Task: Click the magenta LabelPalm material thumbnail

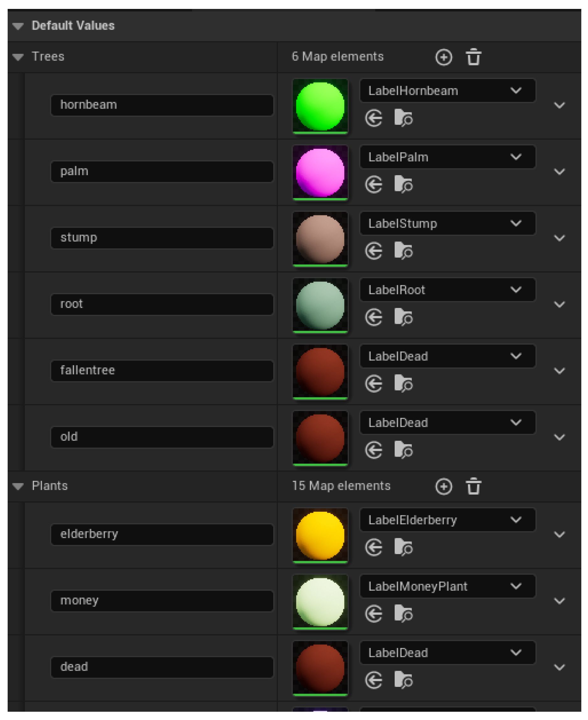Action: click(320, 172)
